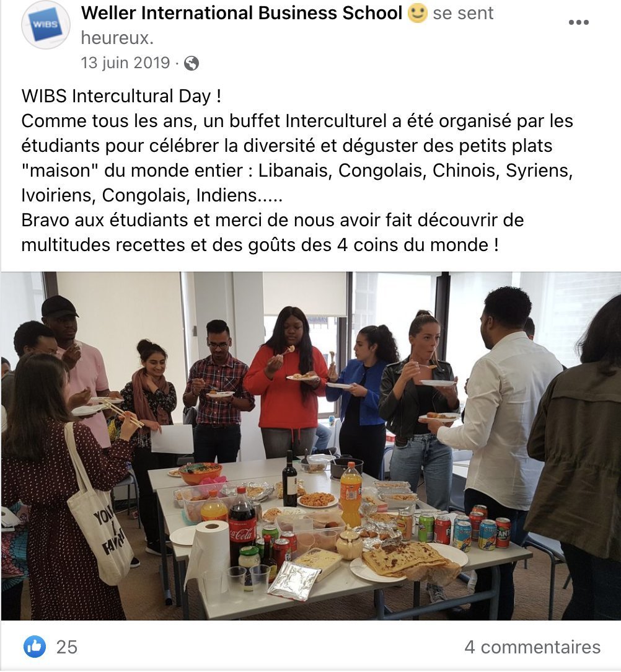Image resolution: width=621 pixels, height=672 pixels.
Task: Show the 25 reactions list
Action: coord(67,647)
